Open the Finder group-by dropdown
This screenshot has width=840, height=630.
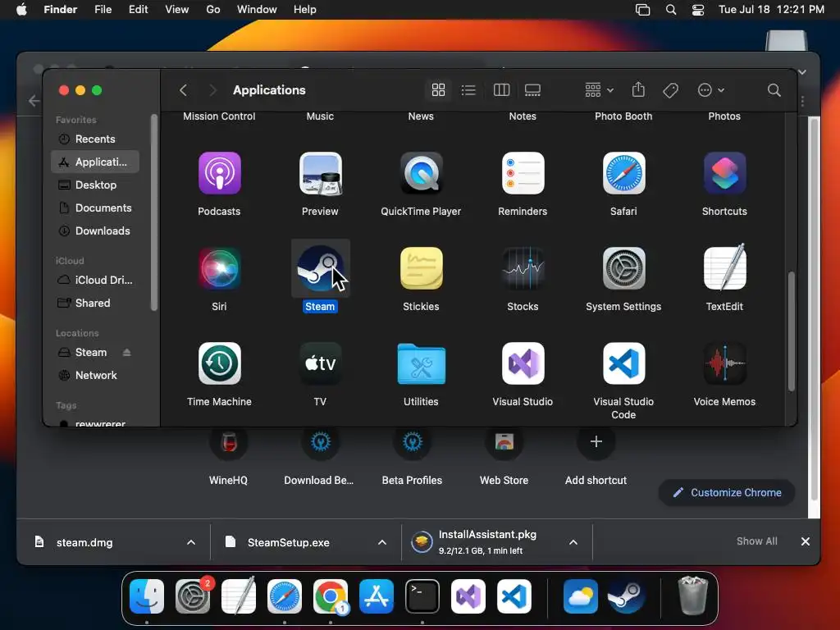(x=599, y=90)
